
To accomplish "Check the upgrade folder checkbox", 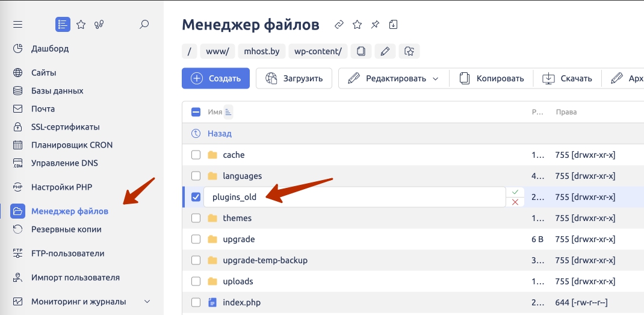I will click(x=196, y=239).
